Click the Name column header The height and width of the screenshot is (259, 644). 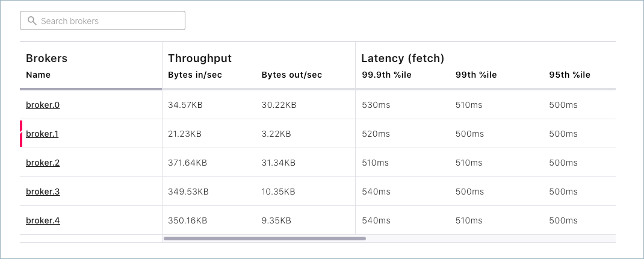click(x=38, y=75)
